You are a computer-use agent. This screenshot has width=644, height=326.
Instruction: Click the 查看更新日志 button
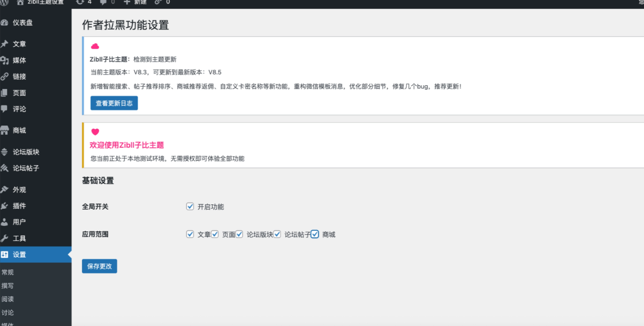click(x=114, y=103)
